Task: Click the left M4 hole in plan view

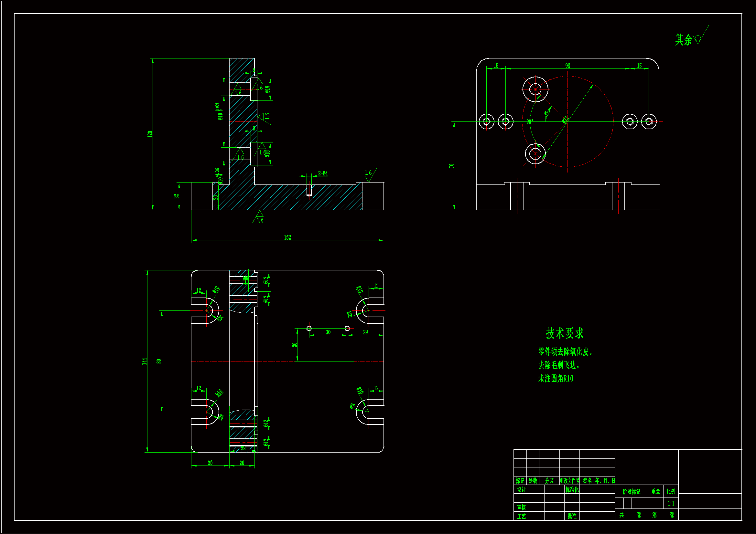Action: click(309, 328)
